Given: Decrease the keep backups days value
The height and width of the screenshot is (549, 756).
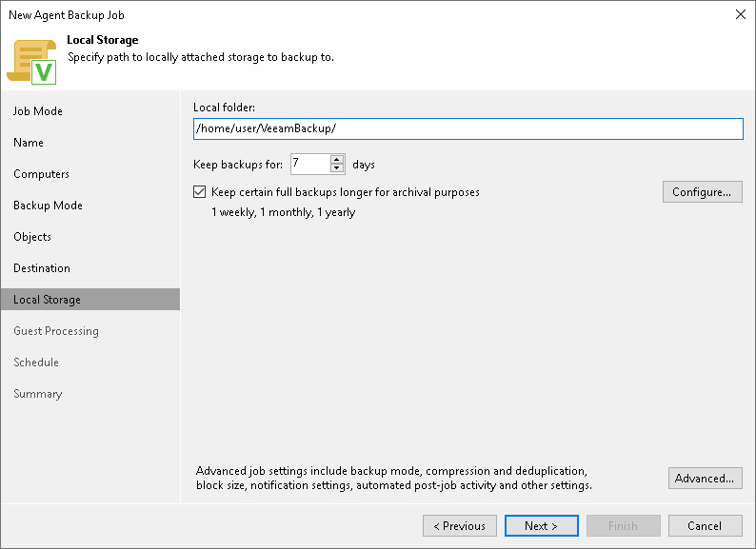Looking at the screenshot, I should click(x=337, y=168).
